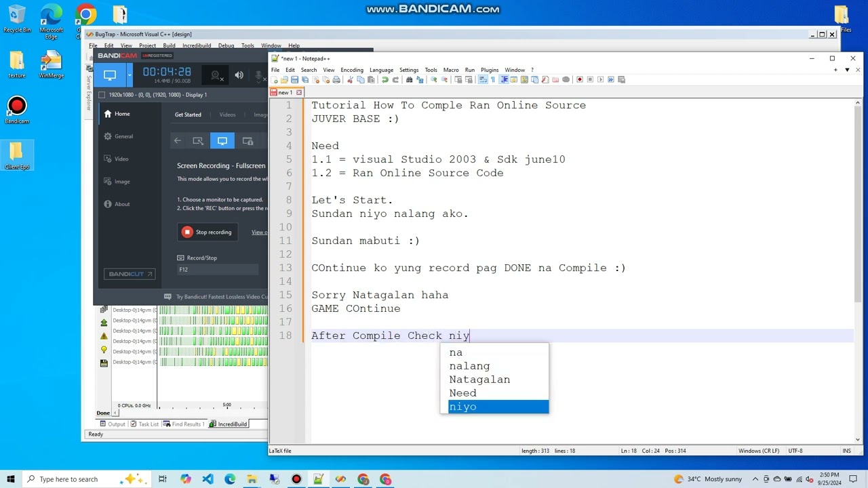The image size is (868, 488).
Task: Toggle the speaker sound icon in Bandicam
Action: pyautogui.click(x=239, y=75)
